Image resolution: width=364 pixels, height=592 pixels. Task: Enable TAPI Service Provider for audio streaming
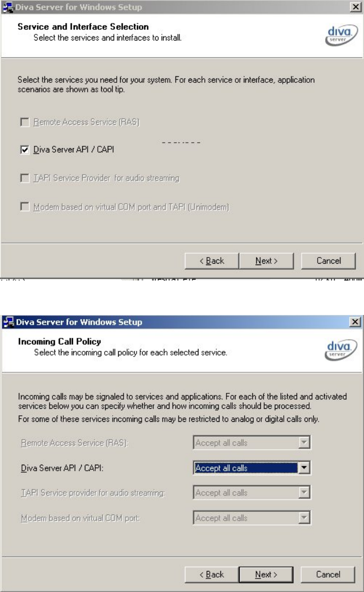coord(24,178)
